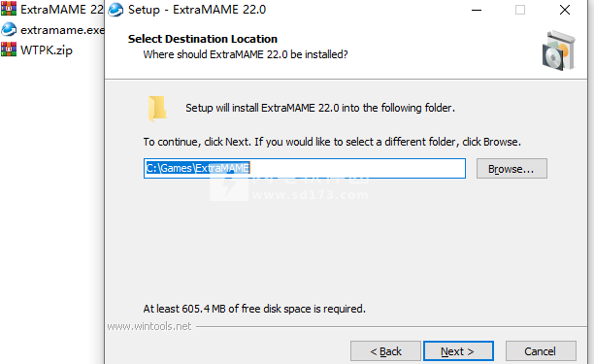Click the www.wintools.net link text
The height and width of the screenshot is (364, 594).
[149, 326]
